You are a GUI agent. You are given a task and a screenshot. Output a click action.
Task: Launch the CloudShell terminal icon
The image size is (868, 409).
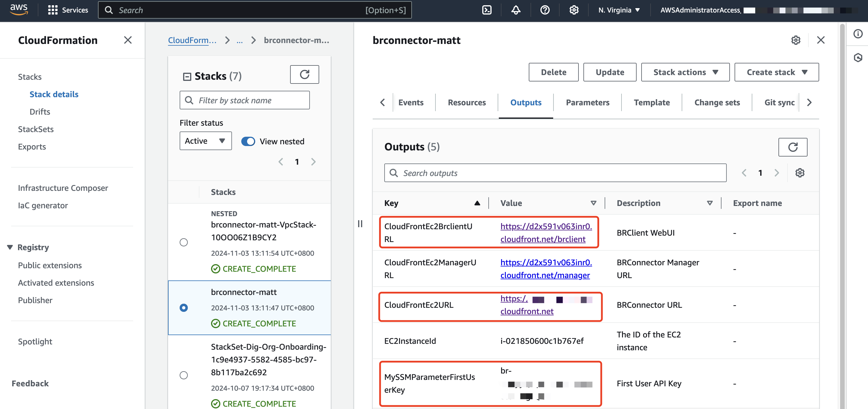tap(487, 10)
